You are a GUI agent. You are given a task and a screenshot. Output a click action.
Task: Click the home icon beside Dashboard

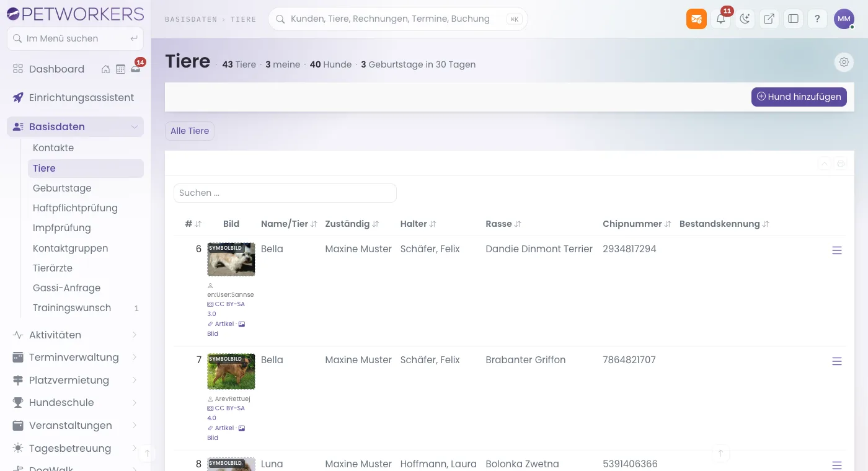106,69
